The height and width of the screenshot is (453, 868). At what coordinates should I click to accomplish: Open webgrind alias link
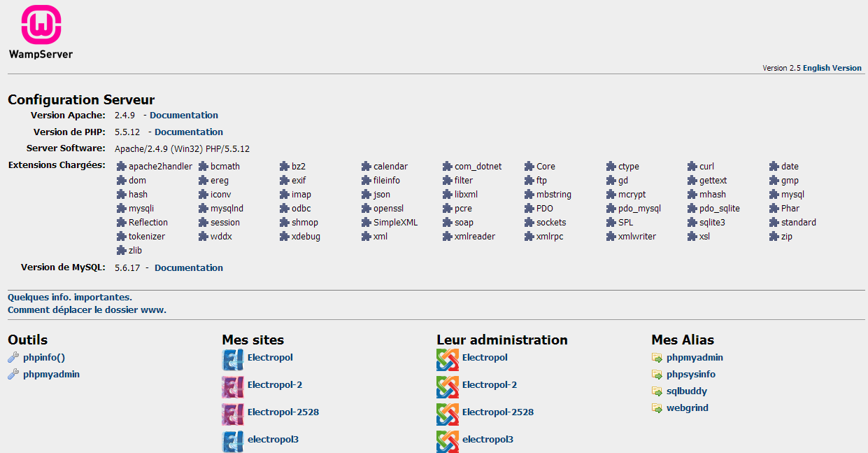click(688, 408)
